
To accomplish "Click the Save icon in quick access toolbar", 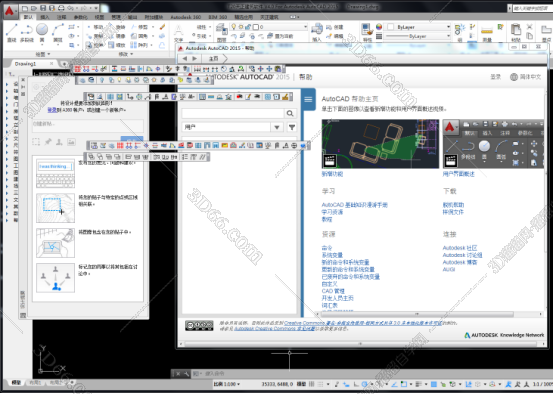I will 43,8.
